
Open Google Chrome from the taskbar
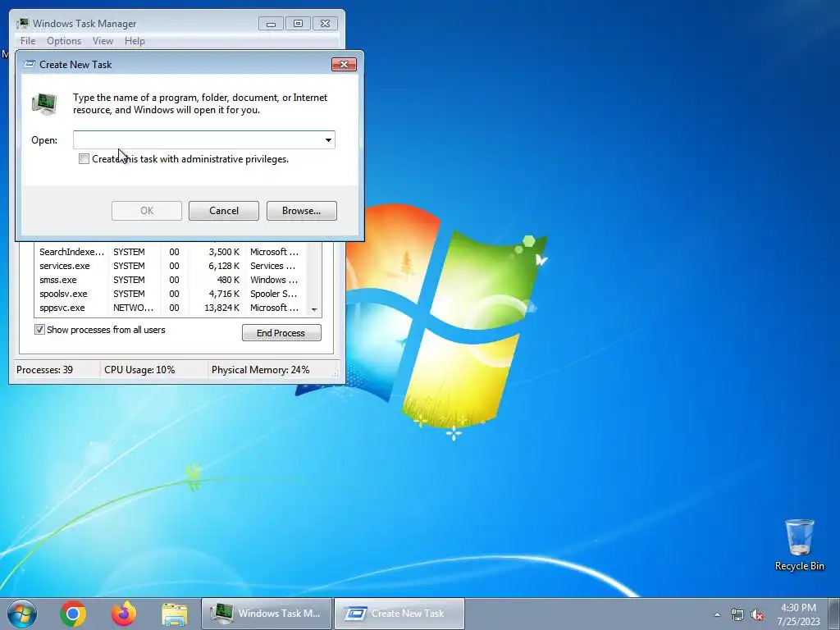pyautogui.click(x=73, y=614)
